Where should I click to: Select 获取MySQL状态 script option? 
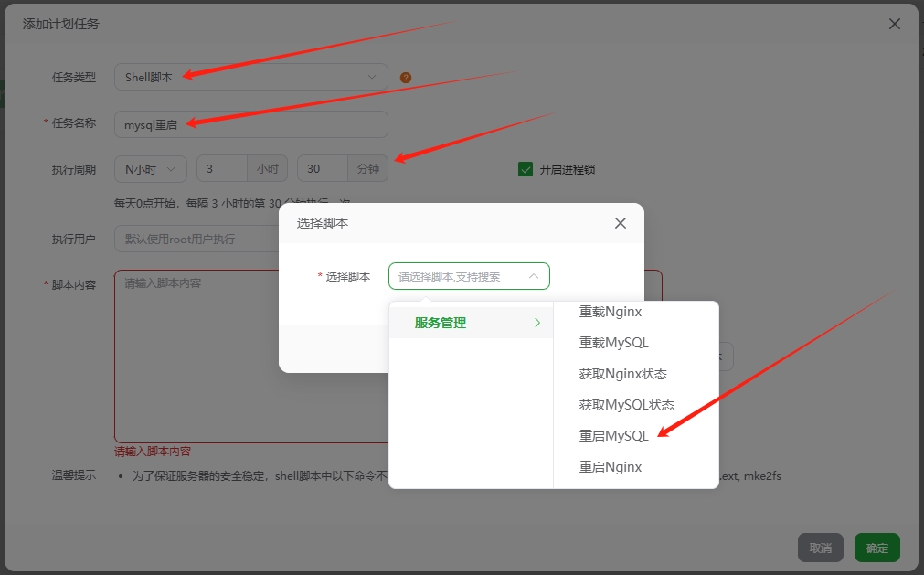click(623, 404)
